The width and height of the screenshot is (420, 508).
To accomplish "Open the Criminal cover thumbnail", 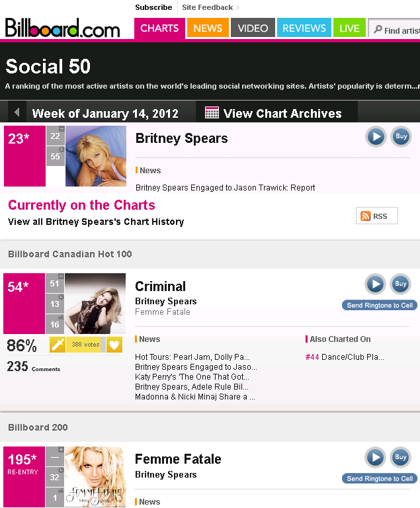I will (95, 303).
